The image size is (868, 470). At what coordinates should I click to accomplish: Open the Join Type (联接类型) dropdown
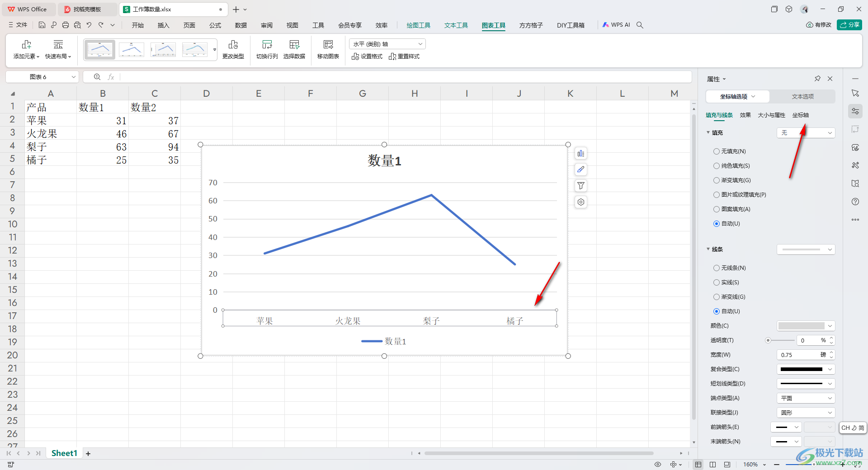(x=806, y=413)
